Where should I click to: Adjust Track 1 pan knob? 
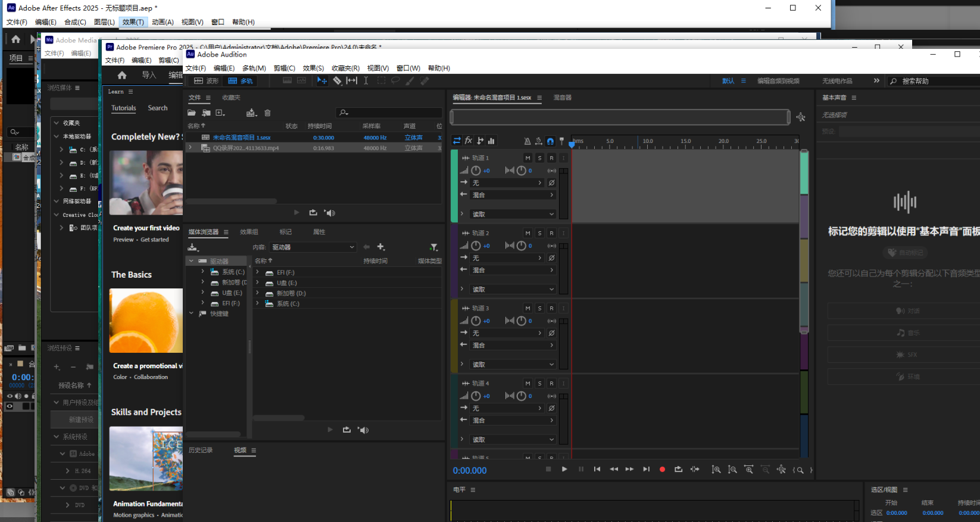(x=521, y=170)
